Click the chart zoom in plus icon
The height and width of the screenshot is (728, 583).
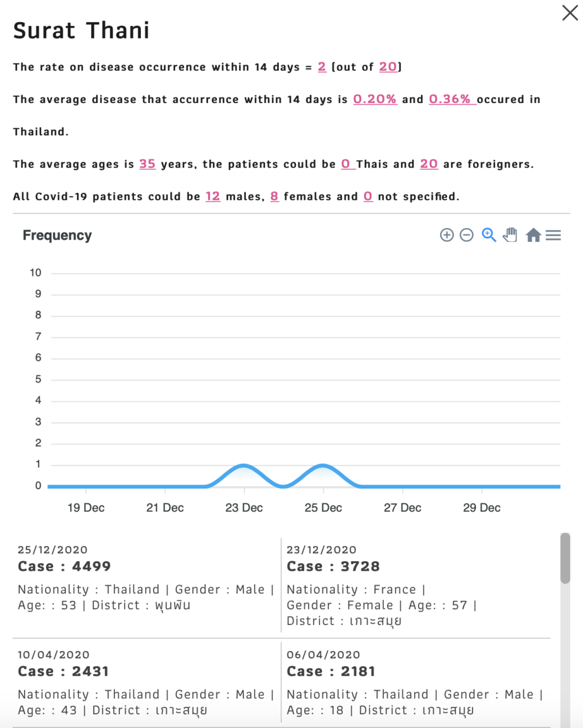446,235
